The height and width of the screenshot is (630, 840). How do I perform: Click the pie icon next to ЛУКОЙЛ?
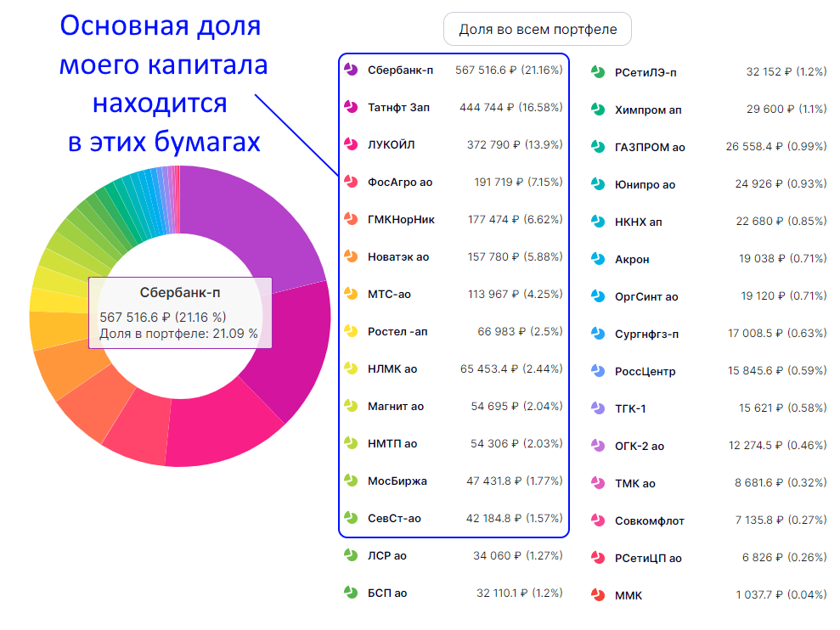coord(351,144)
